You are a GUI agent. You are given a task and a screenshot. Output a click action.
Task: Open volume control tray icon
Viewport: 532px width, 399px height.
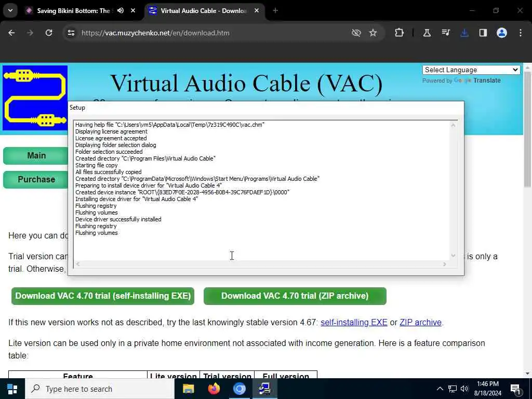pyautogui.click(x=464, y=389)
